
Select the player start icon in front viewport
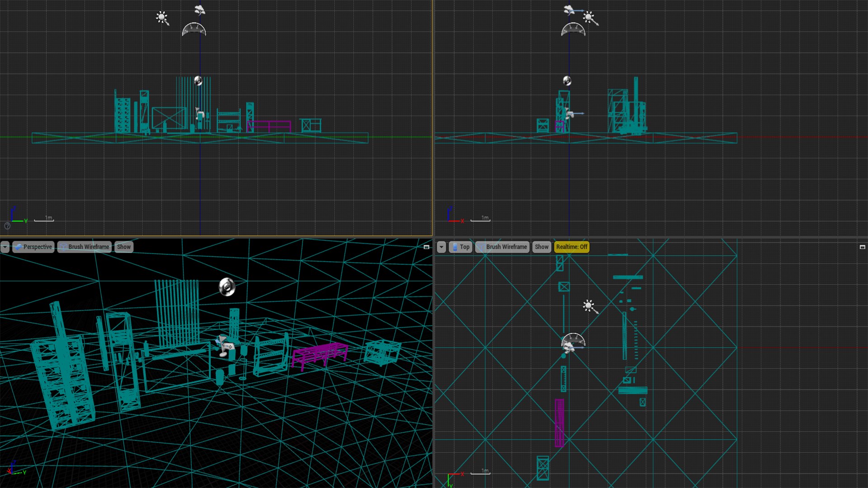(x=570, y=113)
